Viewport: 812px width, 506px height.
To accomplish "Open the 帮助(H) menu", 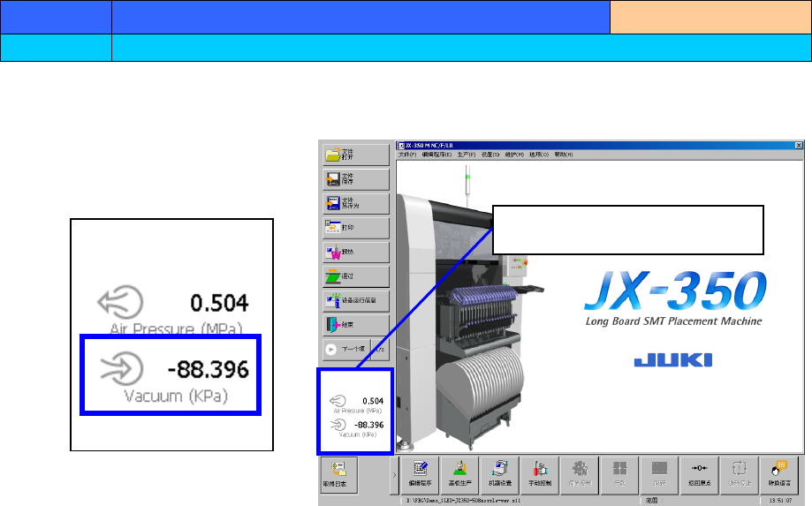I will (x=564, y=155).
